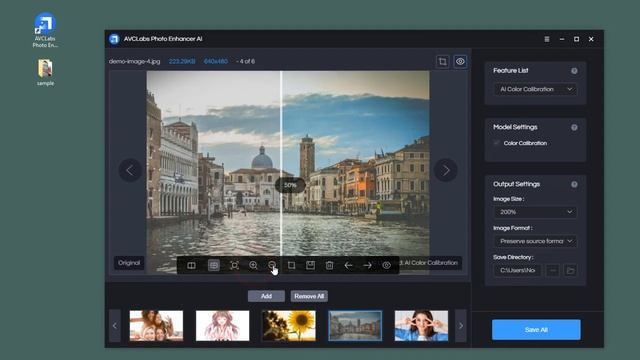Click the crop icon beside the file info
Screen dimensions: 640x360
[x=442, y=62]
